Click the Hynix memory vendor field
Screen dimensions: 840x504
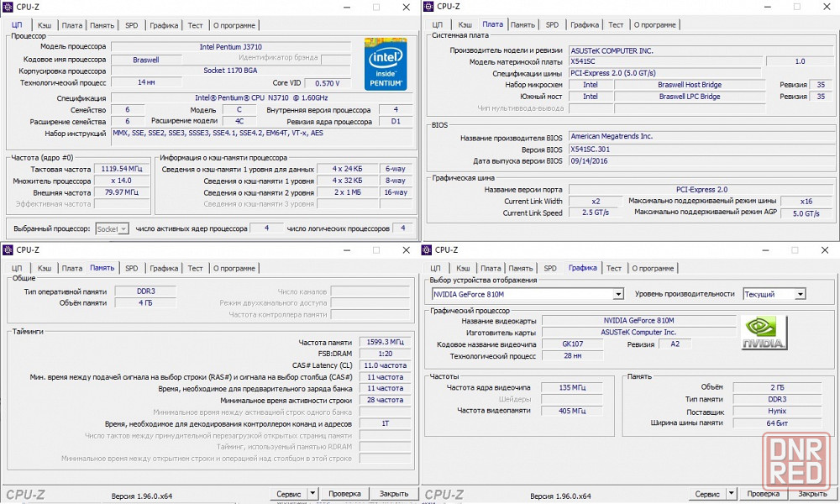pos(777,412)
